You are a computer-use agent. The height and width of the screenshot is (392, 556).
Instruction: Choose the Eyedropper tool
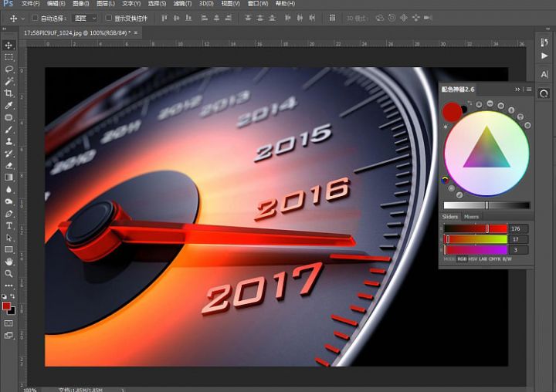click(x=9, y=106)
